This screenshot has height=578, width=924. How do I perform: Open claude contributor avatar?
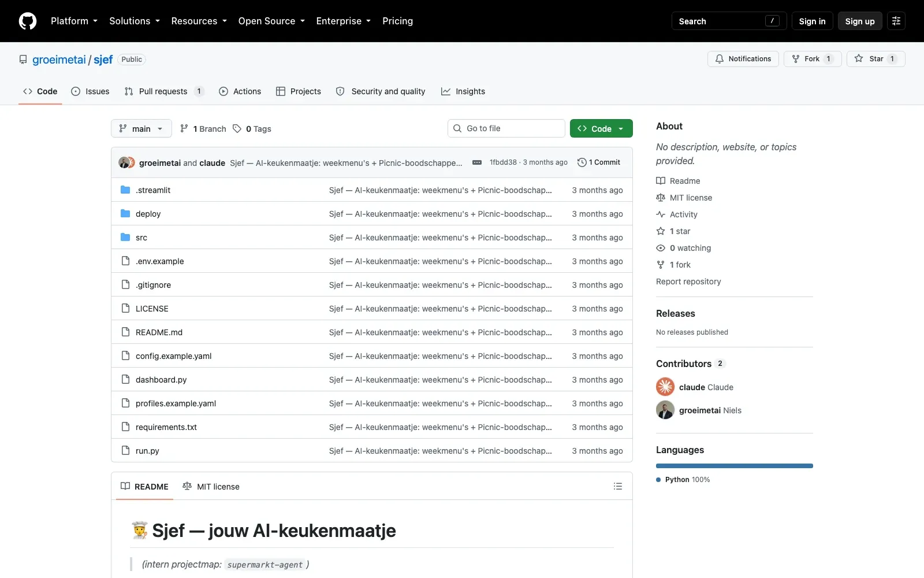tap(665, 387)
